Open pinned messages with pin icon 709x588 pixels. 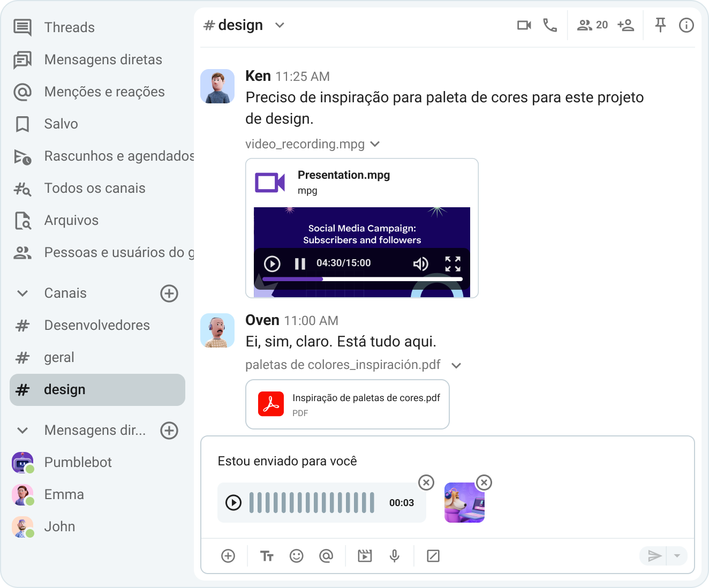point(660,25)
